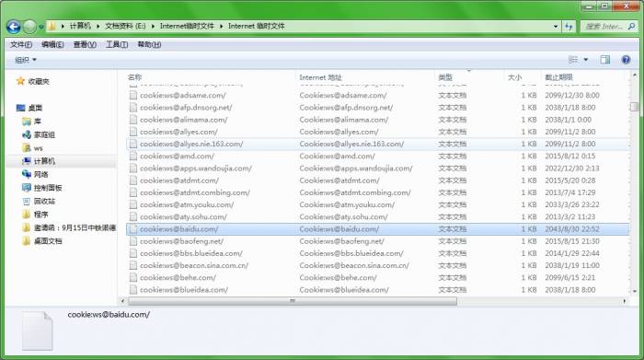Open the view options dropdown arrow
The height and width of the screenshot is (360, 644).
[586, 60]
